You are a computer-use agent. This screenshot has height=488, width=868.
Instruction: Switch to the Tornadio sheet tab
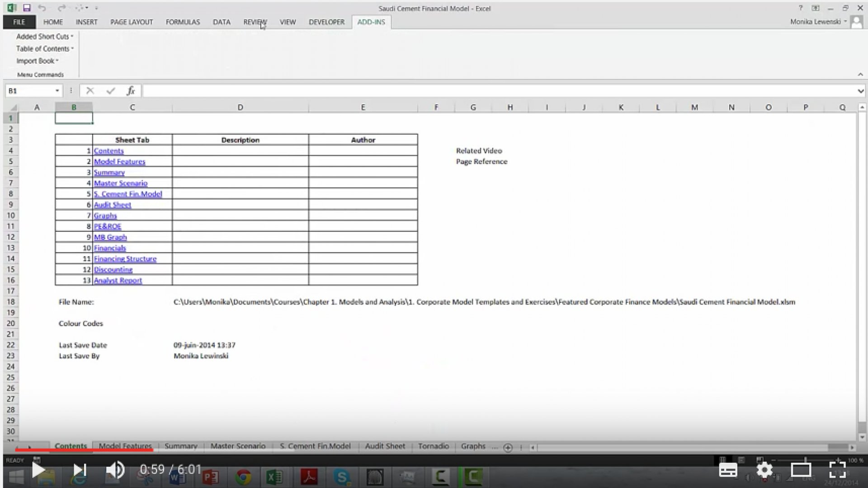433,446
